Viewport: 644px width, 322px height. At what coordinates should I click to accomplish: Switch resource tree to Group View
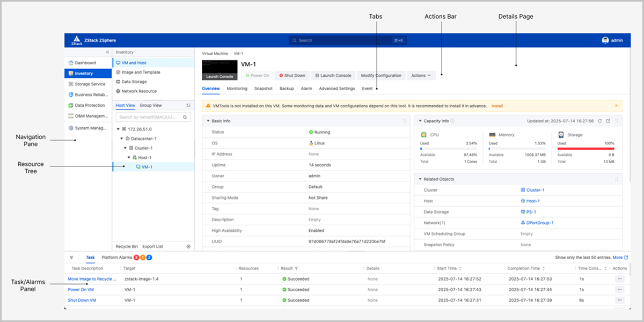(151, 106)
